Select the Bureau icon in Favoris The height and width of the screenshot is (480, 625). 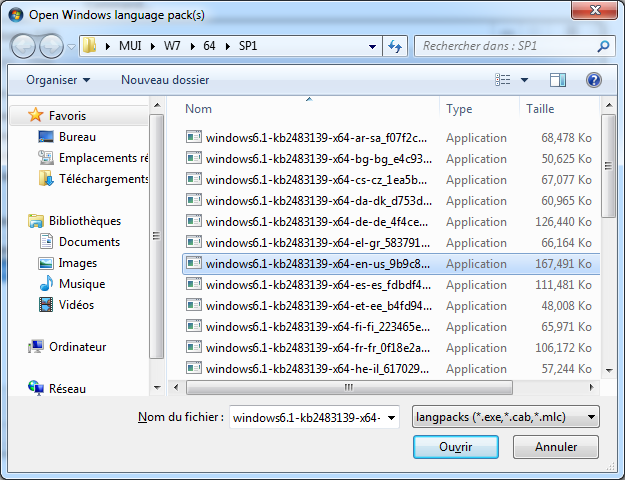coord(46,137)
